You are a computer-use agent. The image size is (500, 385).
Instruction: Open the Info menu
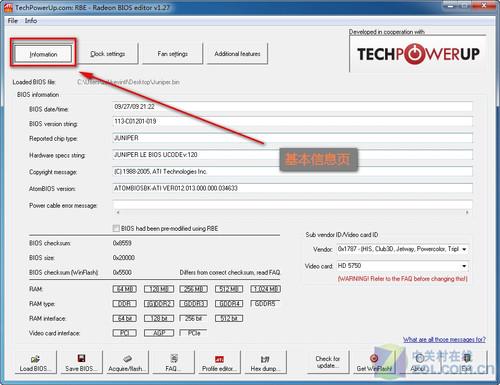point(31,21)
